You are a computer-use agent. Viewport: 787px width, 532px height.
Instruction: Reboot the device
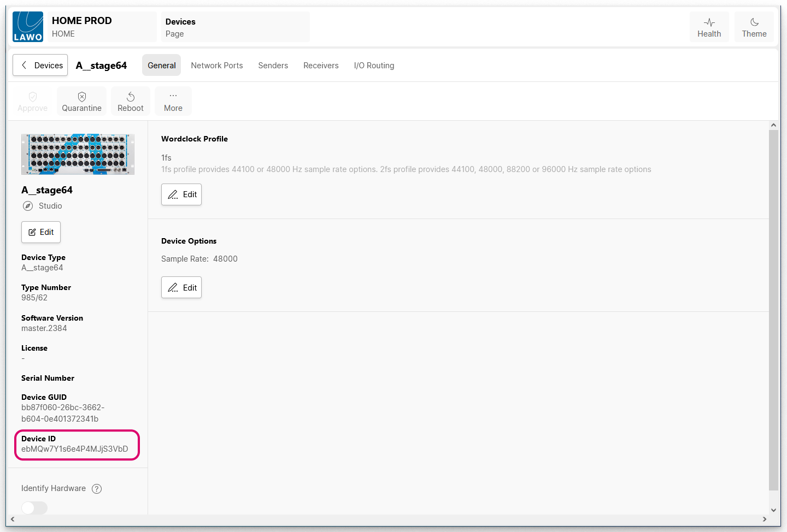tap(131, 102)
